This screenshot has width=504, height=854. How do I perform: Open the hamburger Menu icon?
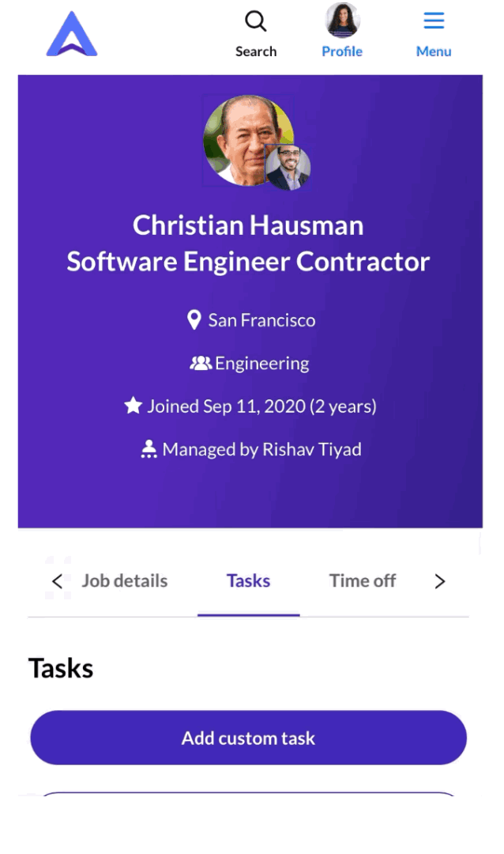pos(434,21)
